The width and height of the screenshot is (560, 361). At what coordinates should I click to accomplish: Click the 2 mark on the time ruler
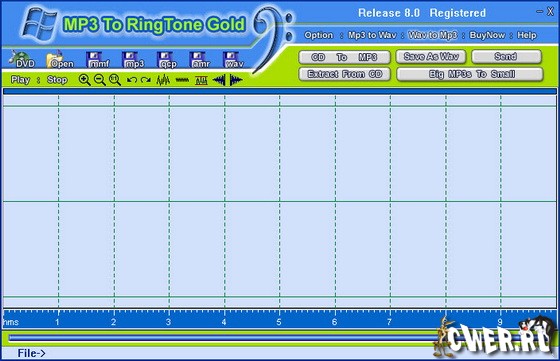click(x=114, y=322)
